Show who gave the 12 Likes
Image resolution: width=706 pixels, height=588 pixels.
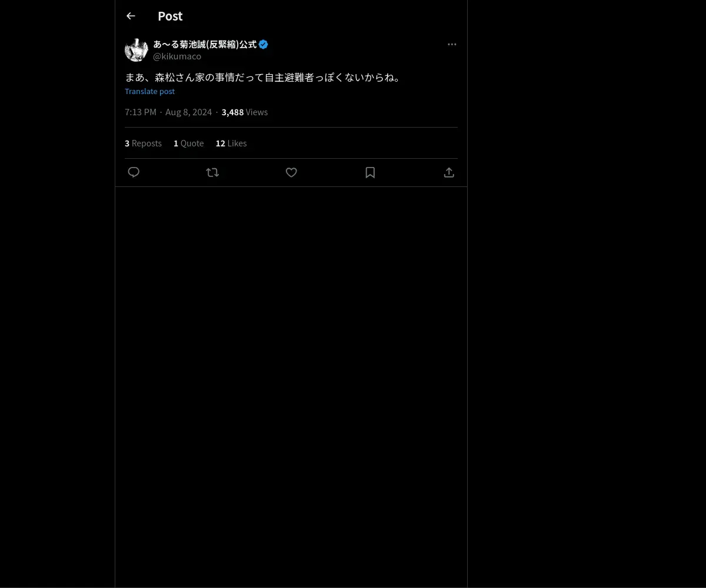(x=231, y=143)
